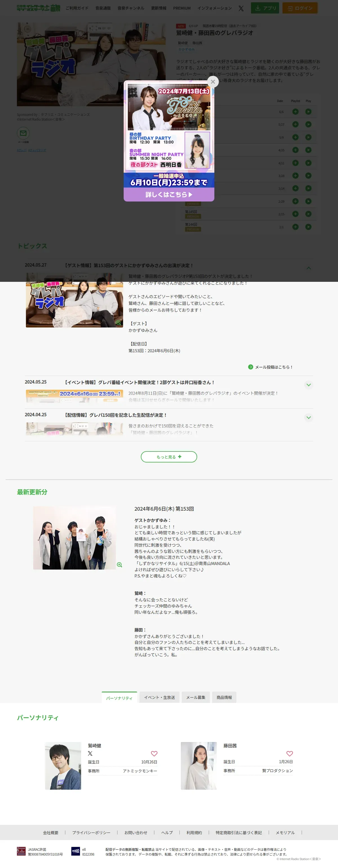Play the 4/25 episode
The image size is (338, 868).
[308, 150]
